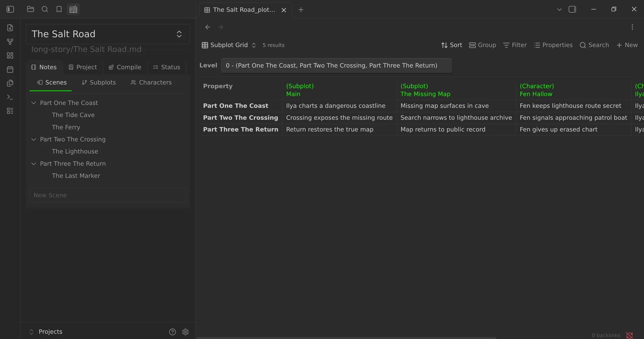Click the Group button
The image size is (644, 339).
482,45
